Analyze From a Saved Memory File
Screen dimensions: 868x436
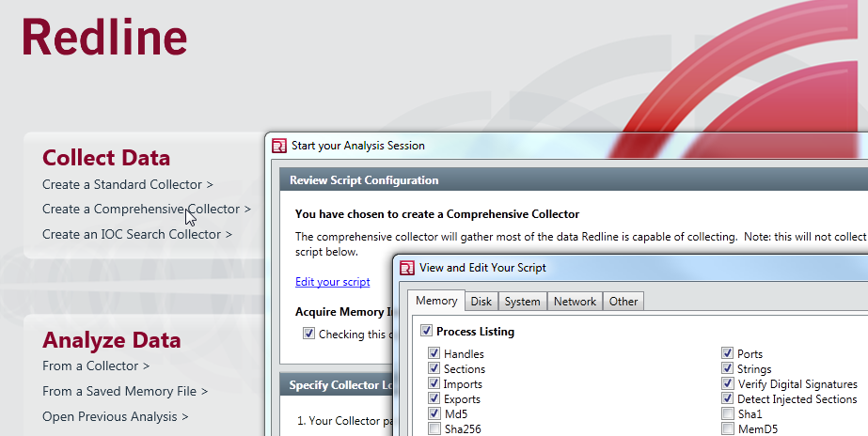(x=125, y=391)
